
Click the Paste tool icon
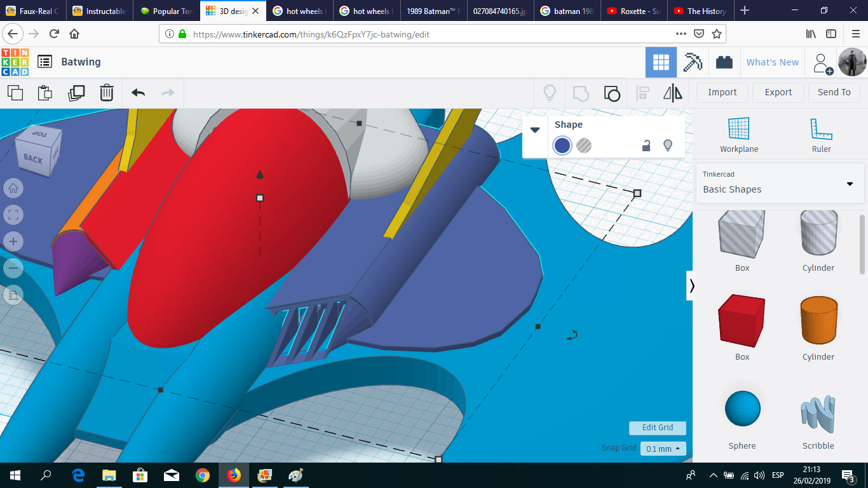45,93
